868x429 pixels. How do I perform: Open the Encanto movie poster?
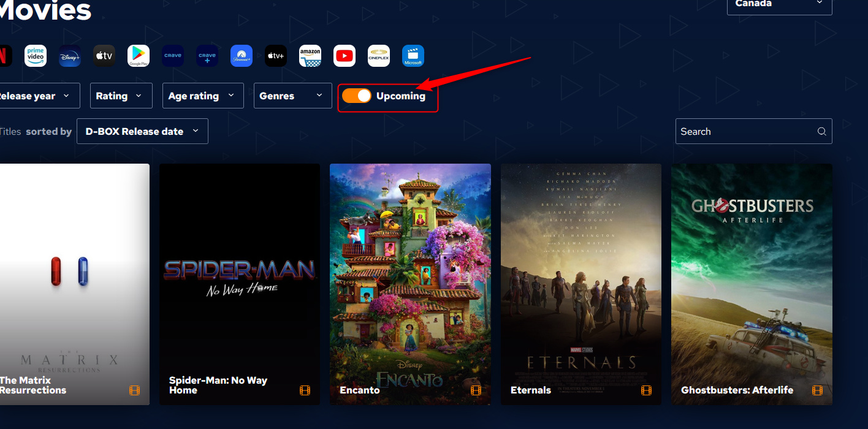tap(410, 284)
